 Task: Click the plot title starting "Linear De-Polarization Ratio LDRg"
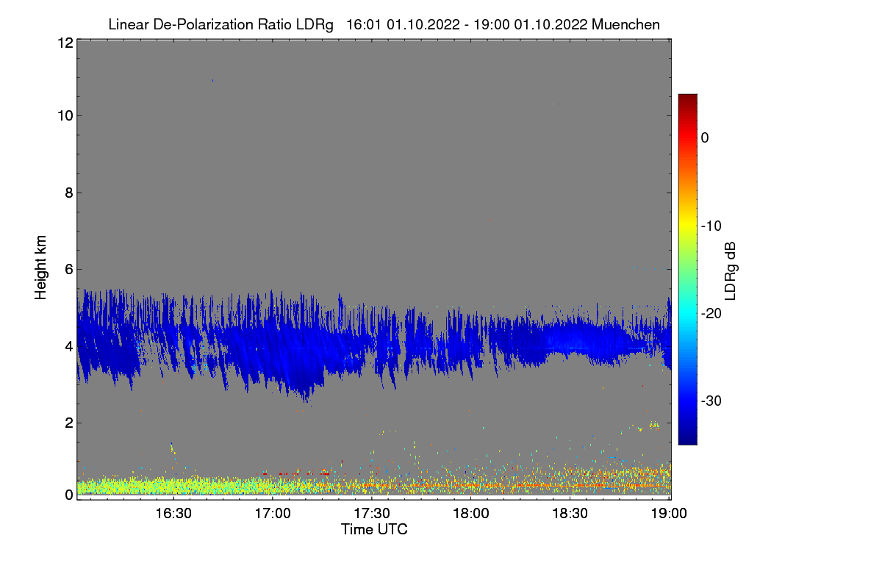(x=384, y=24)
